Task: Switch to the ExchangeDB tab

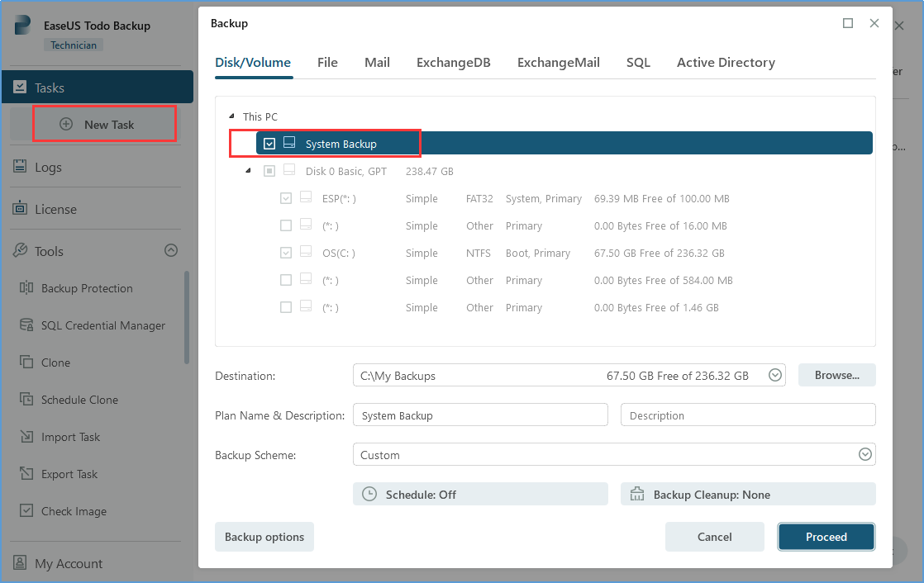Action: 453,63
